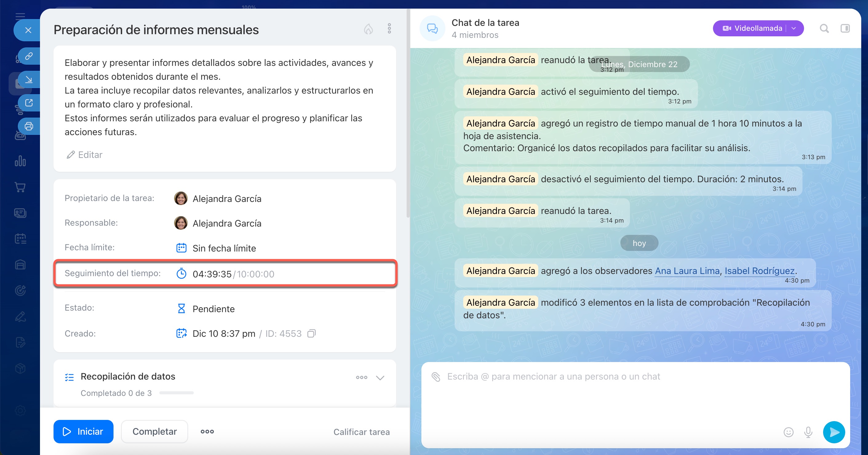Viewport: 868px width, 455px height.
Task: Mark task as high priority flame icon
Action: pos(368,29)
